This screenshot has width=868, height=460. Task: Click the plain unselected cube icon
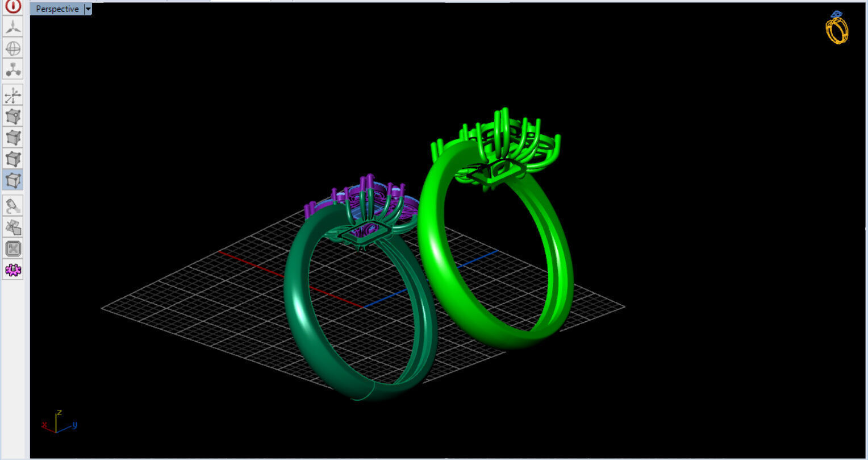12,159
